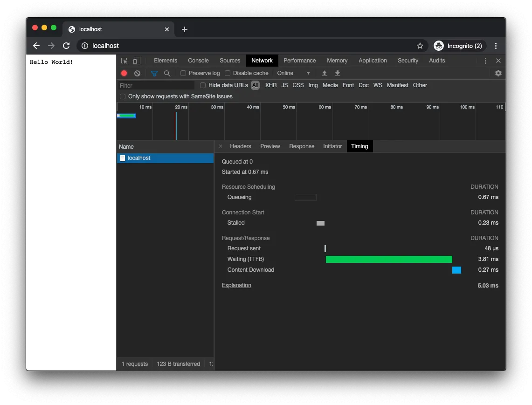
Task: Open the Sources panel
Action: click(230, 61)
